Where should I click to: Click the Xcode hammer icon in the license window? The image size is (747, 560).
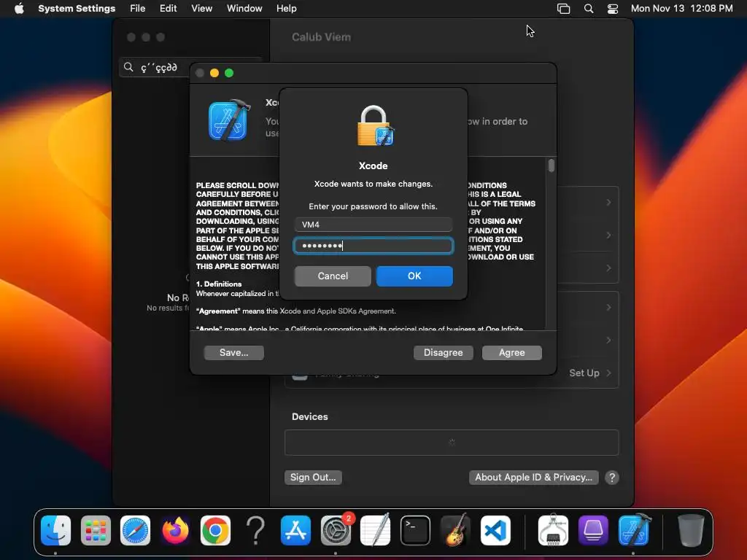[x=229, y=120]
